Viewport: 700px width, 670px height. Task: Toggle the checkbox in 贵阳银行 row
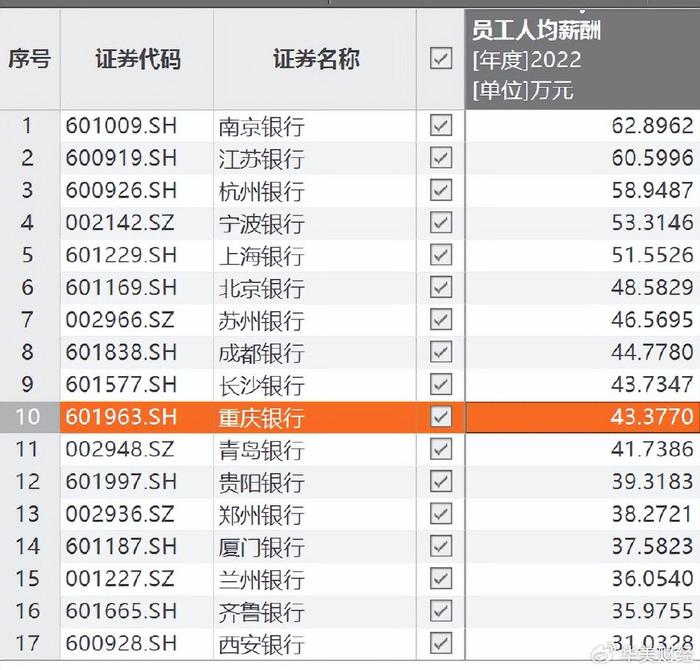[441, 481]
